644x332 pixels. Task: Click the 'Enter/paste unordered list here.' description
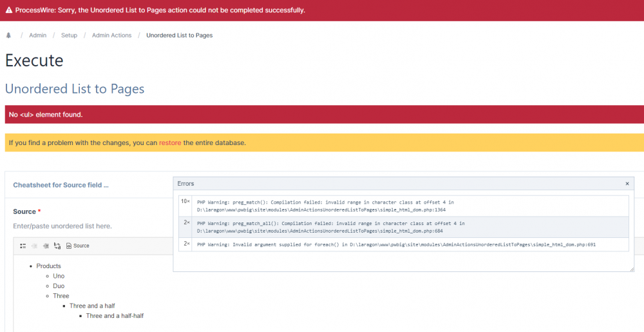[62, 226]
